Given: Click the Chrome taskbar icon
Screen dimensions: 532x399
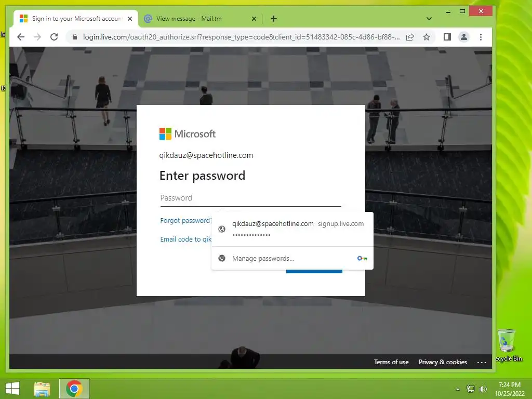Looking at the screenshot, I should coord(74,389).
